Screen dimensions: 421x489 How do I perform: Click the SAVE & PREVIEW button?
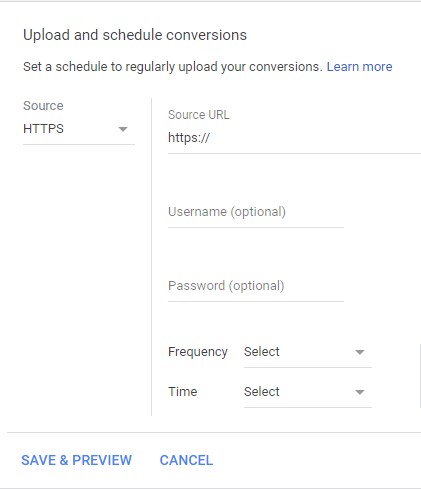tap(76, 460)
